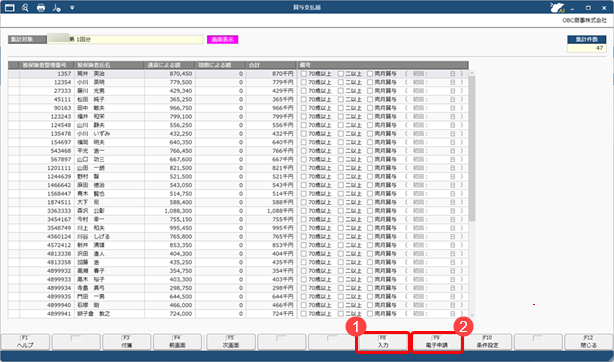Tick 二以上 checkbox in row 3363333
The height and width of the screenshot is (362, 614).
(341, 211)
